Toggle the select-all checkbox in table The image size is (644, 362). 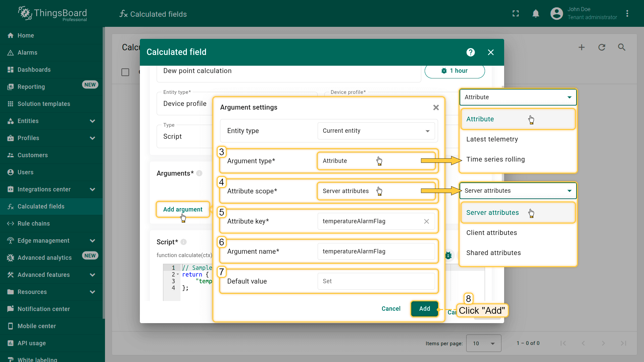tap(125, 72)
